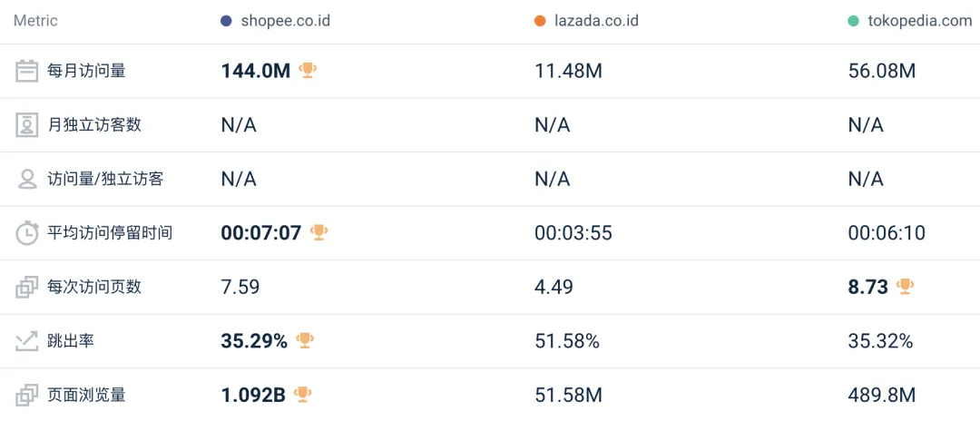980x421 pixels.
Task: Click the blue dot beside shopee.co.id
Action: coord(226,21)
